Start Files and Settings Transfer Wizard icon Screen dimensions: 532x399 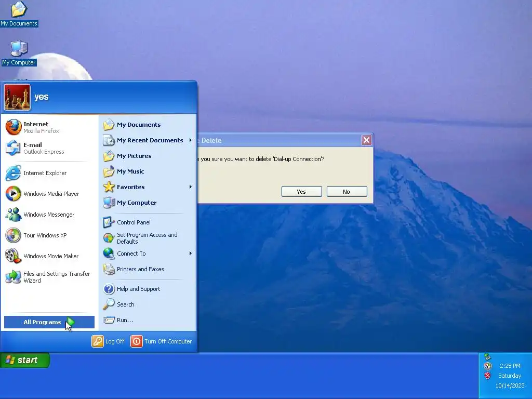[13, 277]
